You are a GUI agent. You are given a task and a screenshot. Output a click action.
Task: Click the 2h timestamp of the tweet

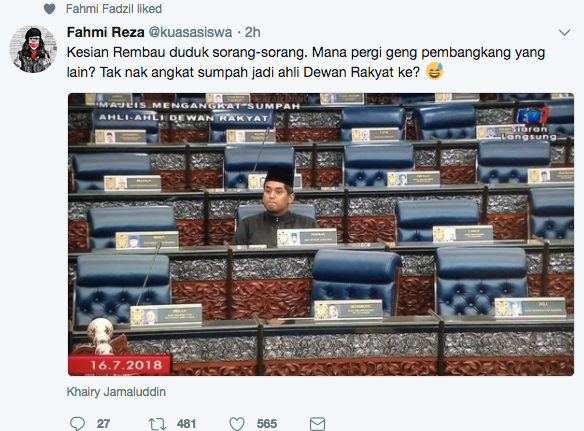pos(252,32)
